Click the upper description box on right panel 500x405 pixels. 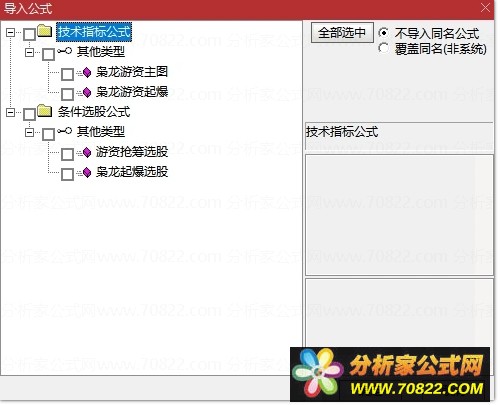(x=399, y=215)
